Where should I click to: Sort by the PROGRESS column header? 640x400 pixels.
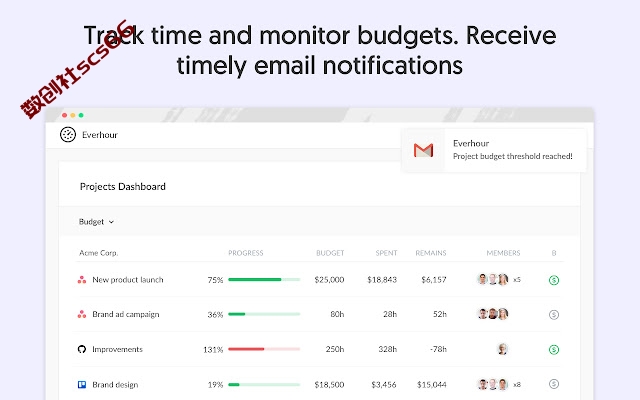point(246,253)
